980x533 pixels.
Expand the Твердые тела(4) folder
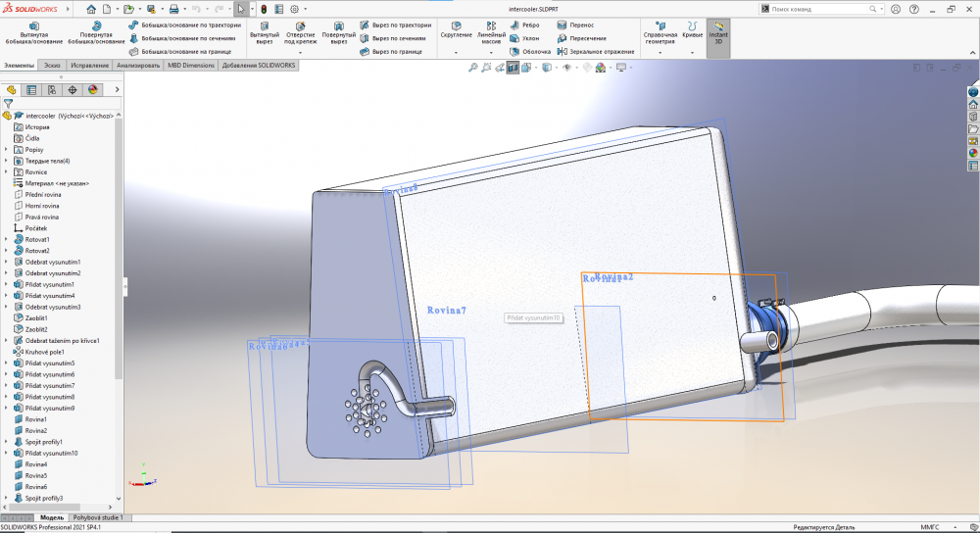(x=7, y=161)
